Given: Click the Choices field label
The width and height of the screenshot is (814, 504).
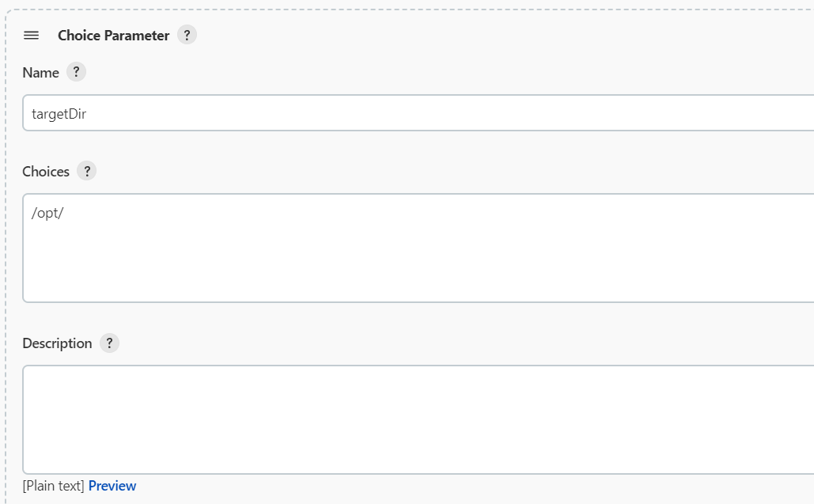Looking at the screenshot, I should pyautogui.click(x=46, y=171).
